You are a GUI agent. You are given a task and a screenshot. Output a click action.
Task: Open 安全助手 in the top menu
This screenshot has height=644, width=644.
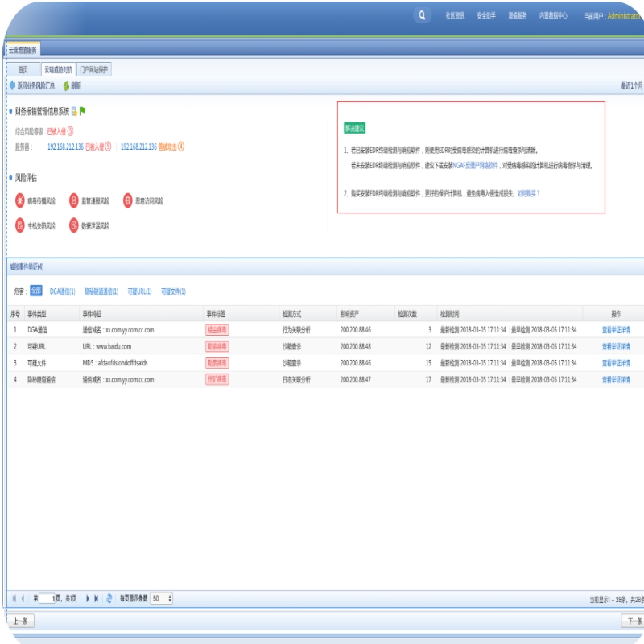(x=485, y=15)
